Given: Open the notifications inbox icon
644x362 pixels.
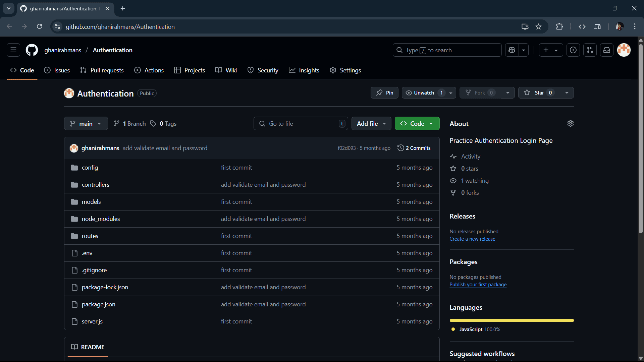Looking at the screenshot, I should click(x=607, y=50).
